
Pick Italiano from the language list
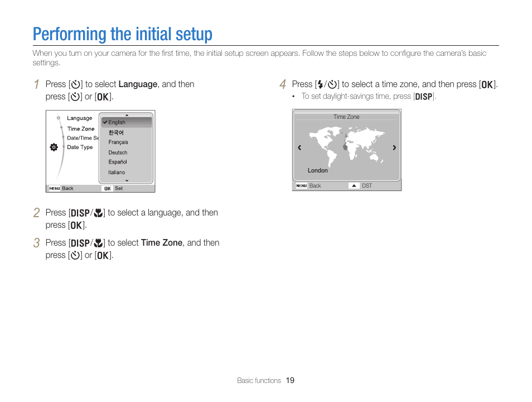click(117, 173)
